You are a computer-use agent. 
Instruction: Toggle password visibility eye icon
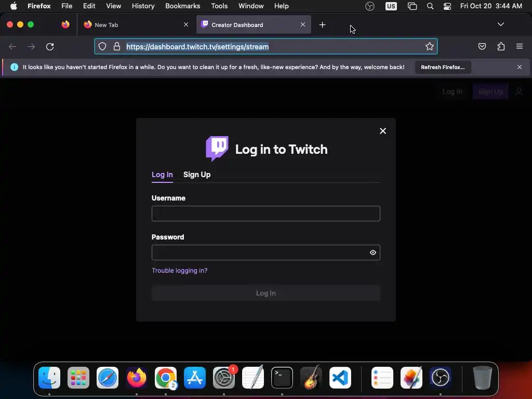tap(373, 252)
